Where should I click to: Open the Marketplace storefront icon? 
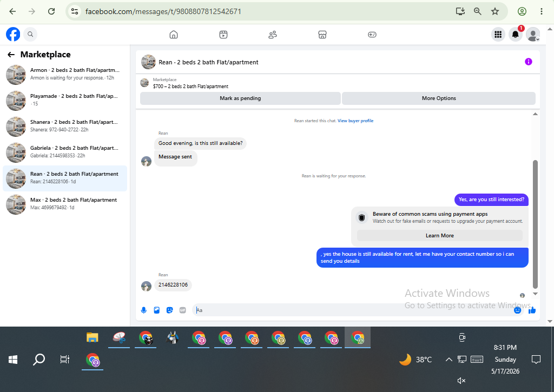click(x=322, y=35)
